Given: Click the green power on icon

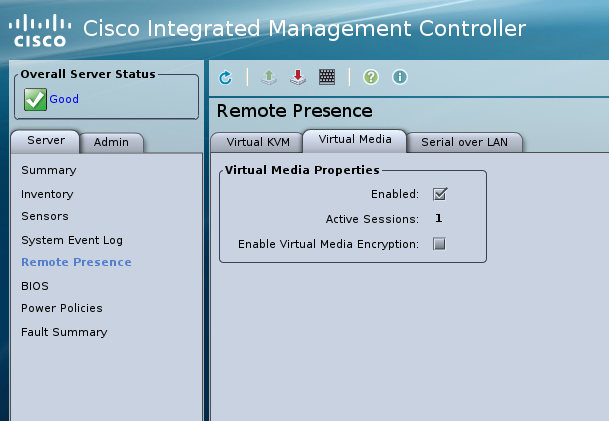Looking at the screenshot, I should [269, 77].
